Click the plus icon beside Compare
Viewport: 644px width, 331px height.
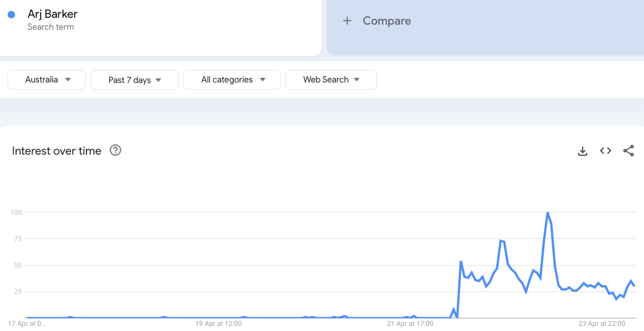click(347, 21)
